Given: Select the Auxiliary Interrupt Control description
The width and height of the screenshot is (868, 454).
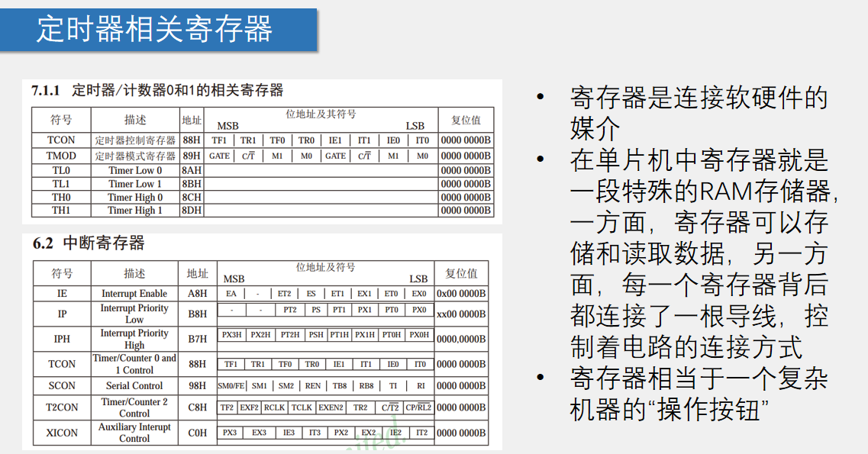Looking at the screenshot, I should [x=134, y=433].
